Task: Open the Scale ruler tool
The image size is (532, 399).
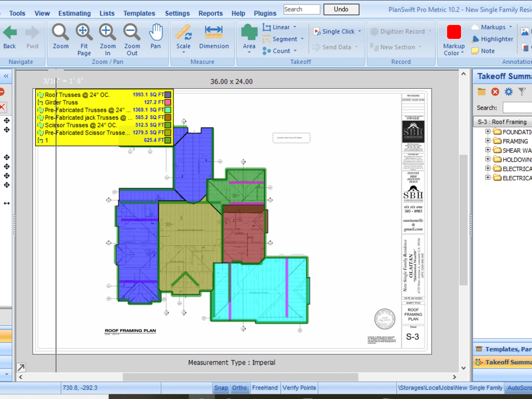Action: click(x=184, y=32)
